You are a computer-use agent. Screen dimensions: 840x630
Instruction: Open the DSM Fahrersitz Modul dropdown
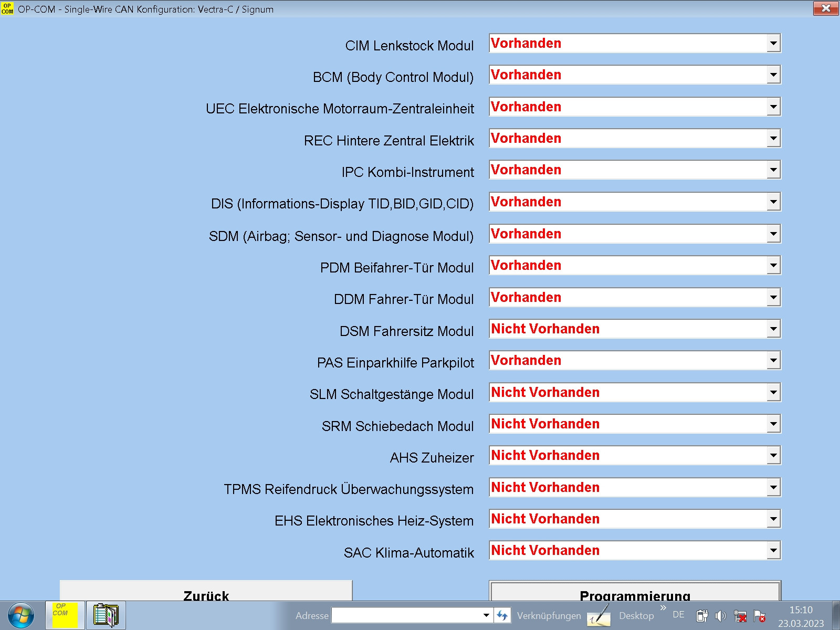click(773, 329)
